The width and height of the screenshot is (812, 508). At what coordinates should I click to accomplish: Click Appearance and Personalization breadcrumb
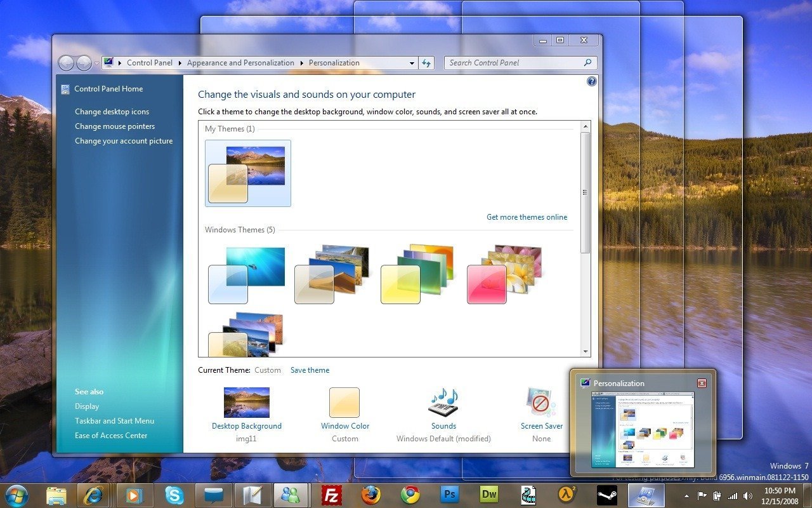pyautogui.click(x=240, y=63)
